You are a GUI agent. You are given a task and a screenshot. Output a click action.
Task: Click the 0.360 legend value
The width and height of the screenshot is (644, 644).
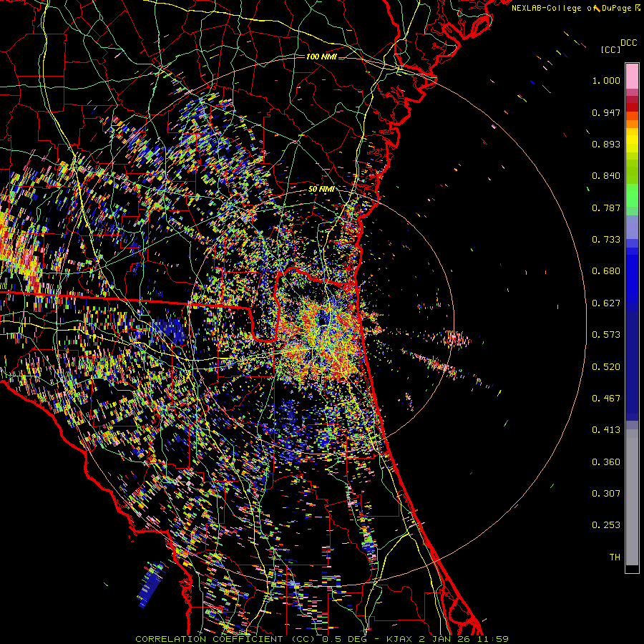606,462
